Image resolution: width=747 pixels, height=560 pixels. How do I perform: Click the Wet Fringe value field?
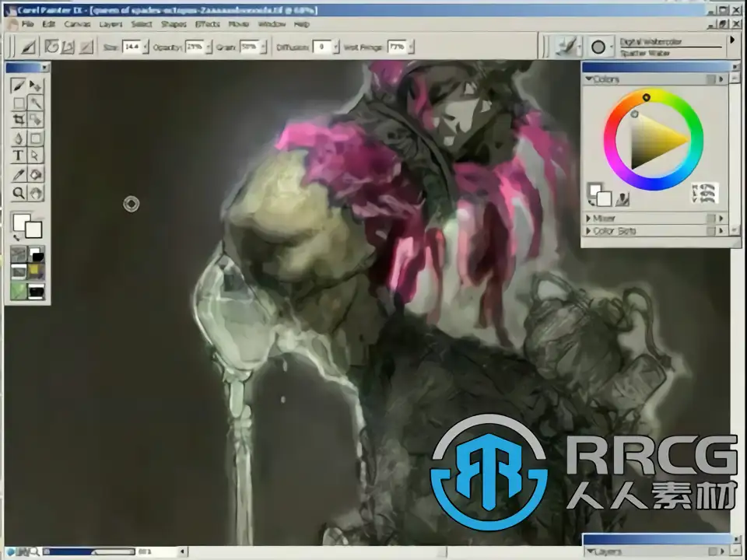coord(397,47)
